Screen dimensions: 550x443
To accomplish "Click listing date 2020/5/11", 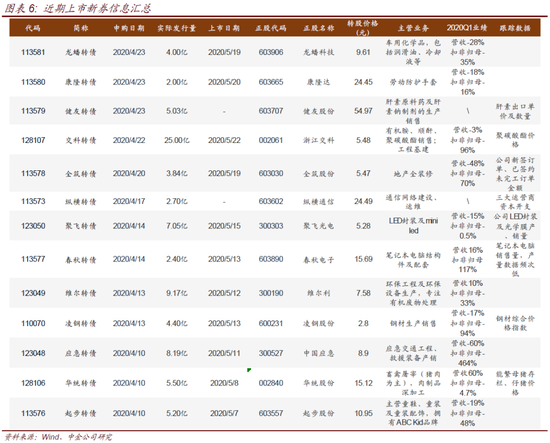I will [x=224, y=353].
